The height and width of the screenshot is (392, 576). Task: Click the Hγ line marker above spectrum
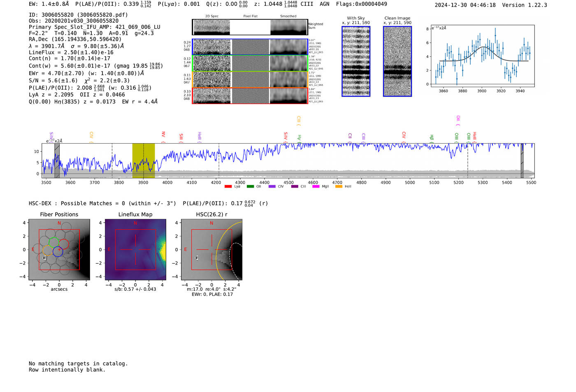[300, 139]
